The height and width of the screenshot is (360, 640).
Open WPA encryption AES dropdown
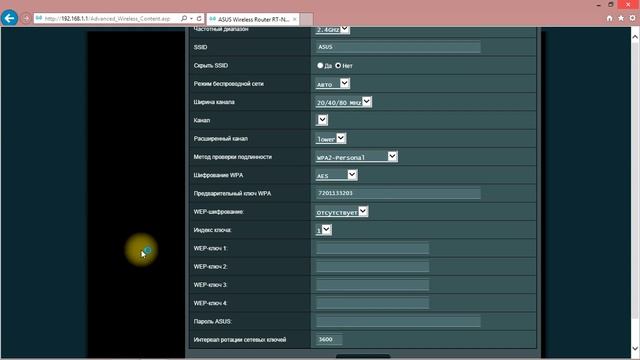336,175
